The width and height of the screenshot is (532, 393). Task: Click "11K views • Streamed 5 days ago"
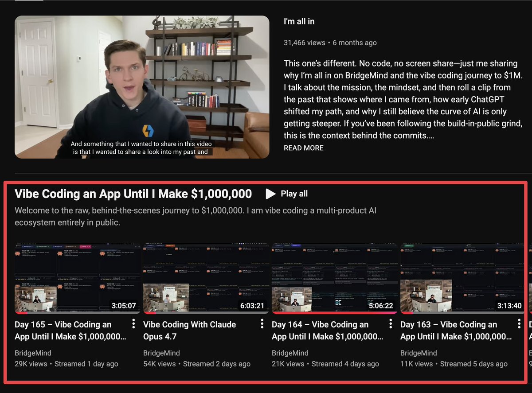[x=454, y=364]
